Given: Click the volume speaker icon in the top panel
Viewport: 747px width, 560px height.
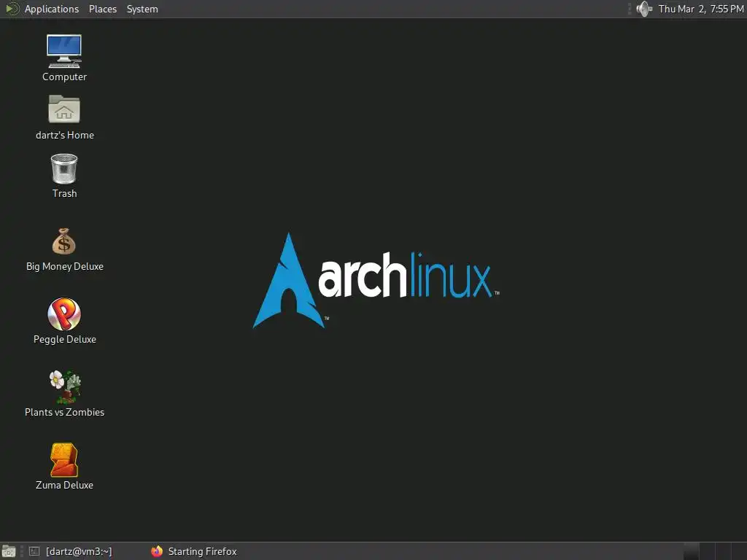Looking at the screenshot, I should point(644,9).
